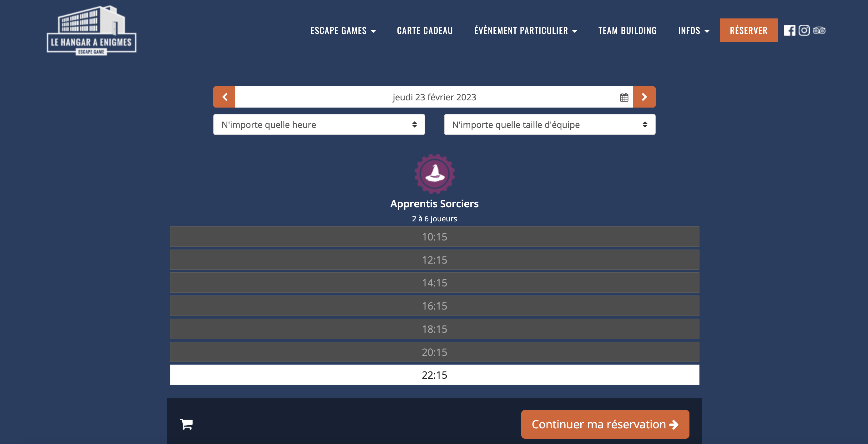The image size is (868, 444).
Task: Click Le Hangar a Enigmes logo
Action: click(x=92, y=30)
